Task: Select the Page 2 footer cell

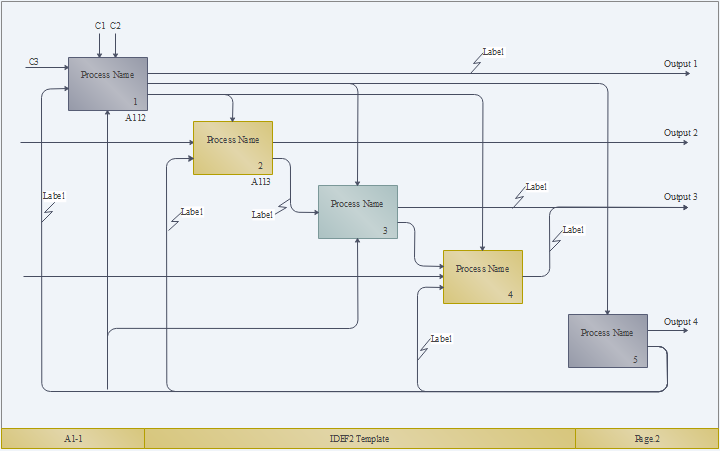Action: pyautogui.click(x=647, y=439)
